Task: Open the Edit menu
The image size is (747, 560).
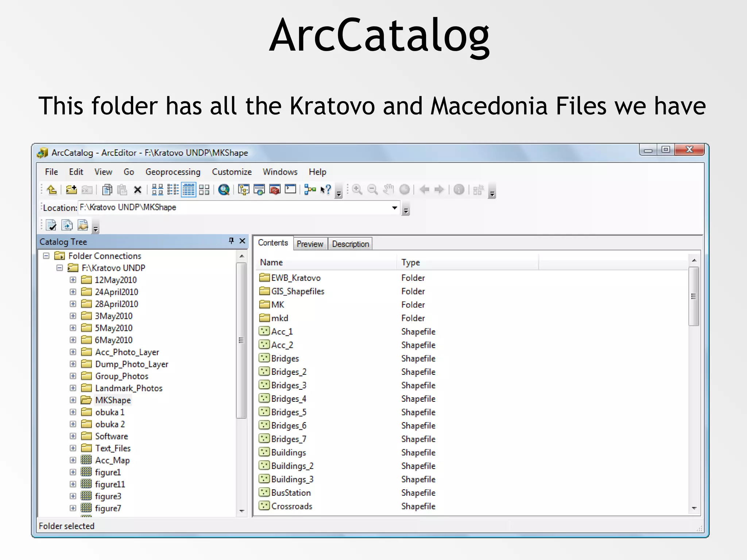Action: coord(76,172)
